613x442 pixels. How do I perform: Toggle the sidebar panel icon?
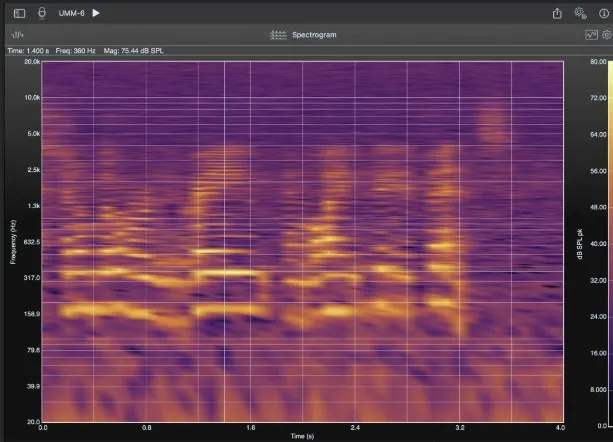pyautogui.click(x=19, y=13)
